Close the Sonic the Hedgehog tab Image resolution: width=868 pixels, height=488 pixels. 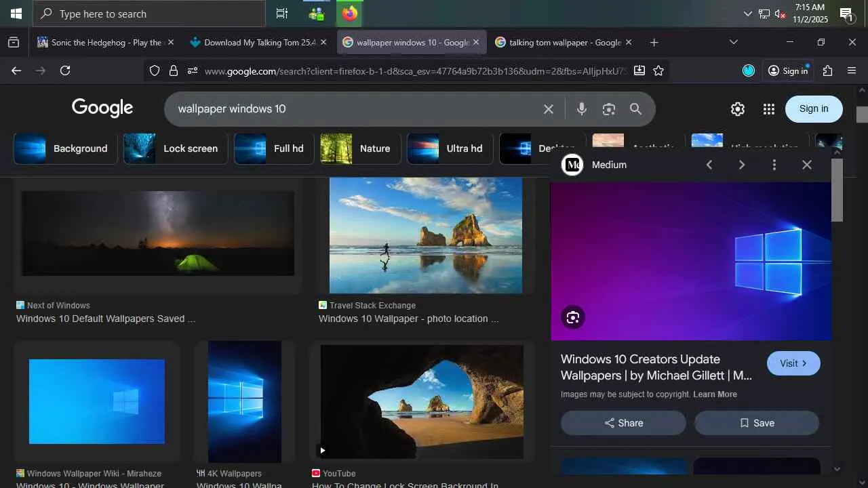(x=170, y=42)
